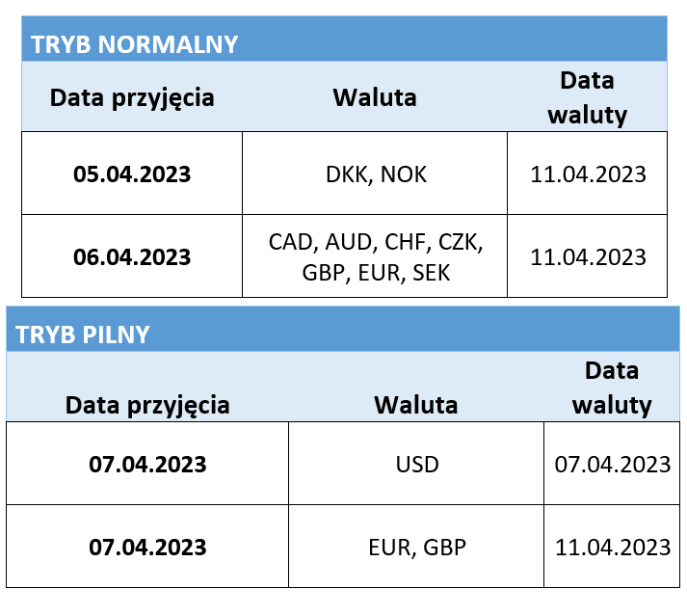Select the Data przyjęcia header in TRYB NORMALNY
Screen dimensions: 687x616
coord(132,97)
